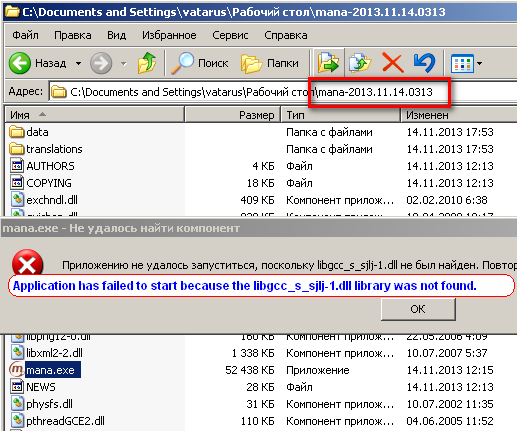The height and width of the screenshot is (431, 517).
Task: Click the folder icon in address bar
Action: click(59, 92)
